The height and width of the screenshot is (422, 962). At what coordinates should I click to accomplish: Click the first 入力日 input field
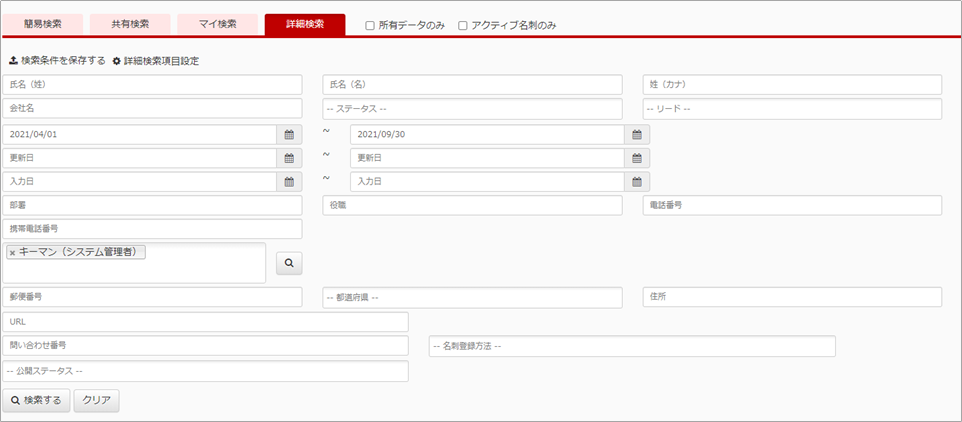[139, 182]
